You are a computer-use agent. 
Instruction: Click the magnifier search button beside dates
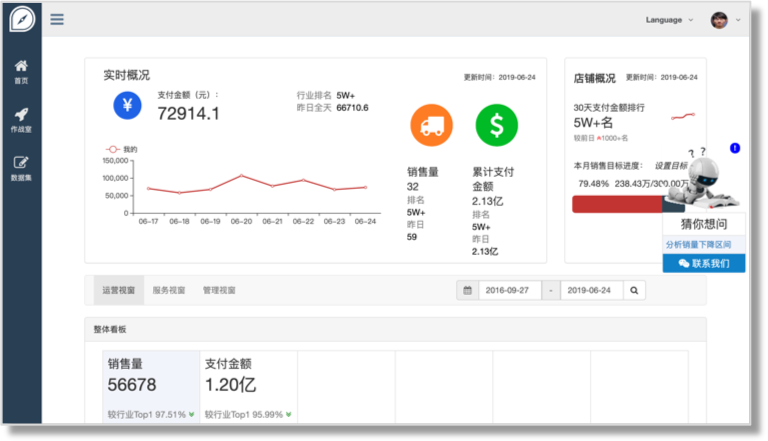[x=635, y=291]
